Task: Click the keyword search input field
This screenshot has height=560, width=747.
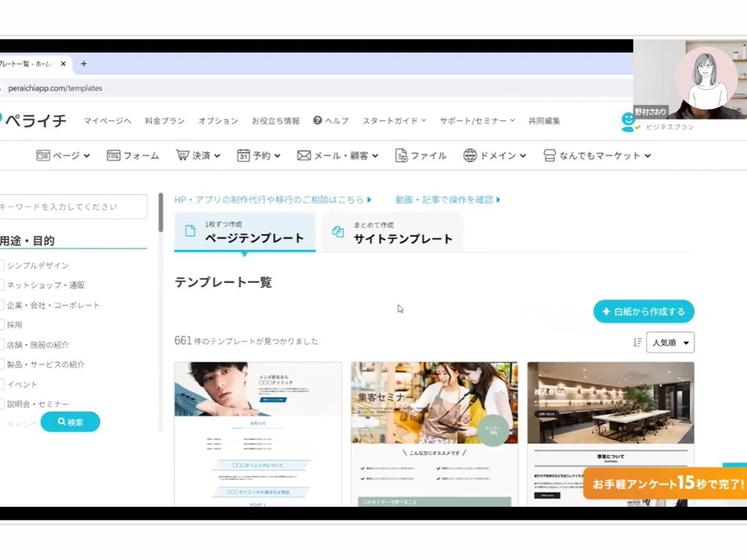Action: [x=73, y=206]
